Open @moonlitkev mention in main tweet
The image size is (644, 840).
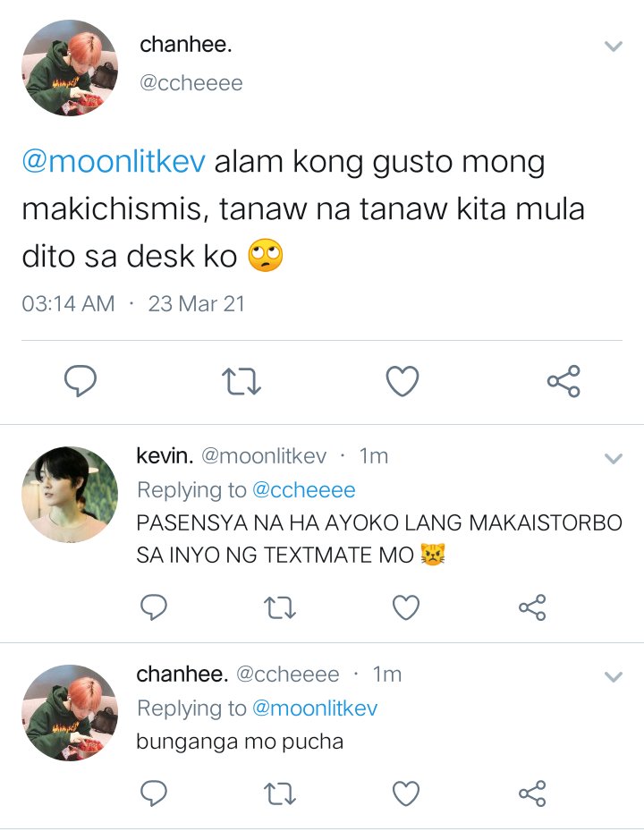[x=114, y=161]
